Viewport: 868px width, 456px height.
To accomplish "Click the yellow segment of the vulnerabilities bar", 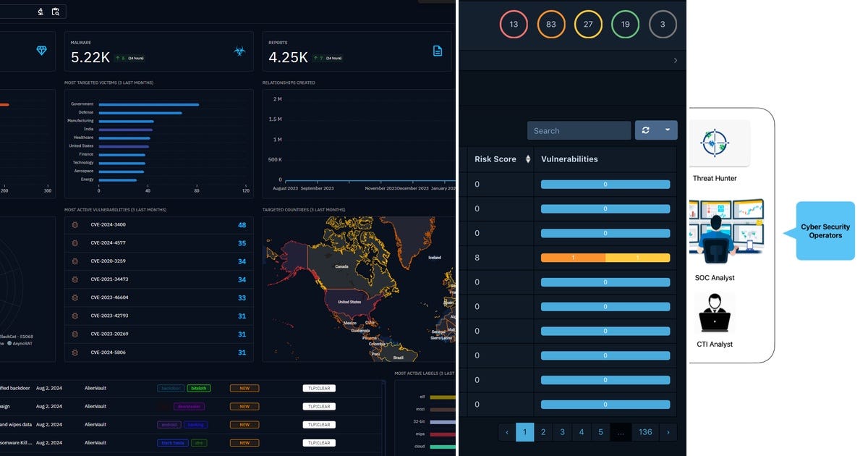I will click(637, 258).
